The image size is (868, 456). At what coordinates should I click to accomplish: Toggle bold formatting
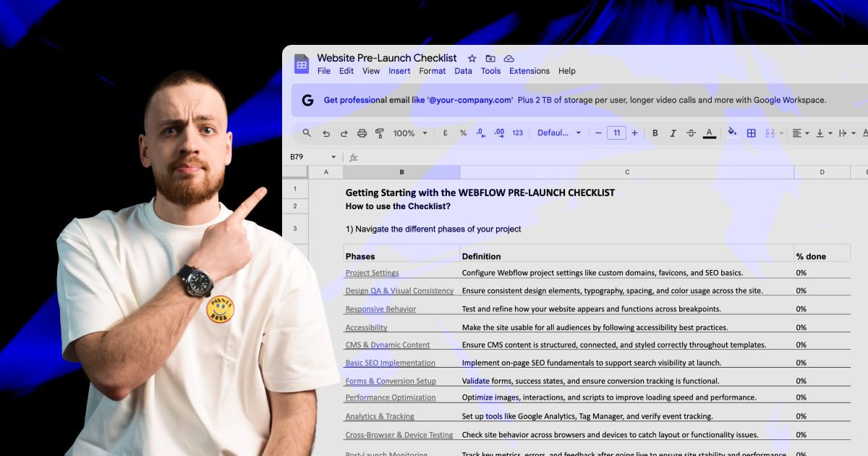(x=655, y=133)
